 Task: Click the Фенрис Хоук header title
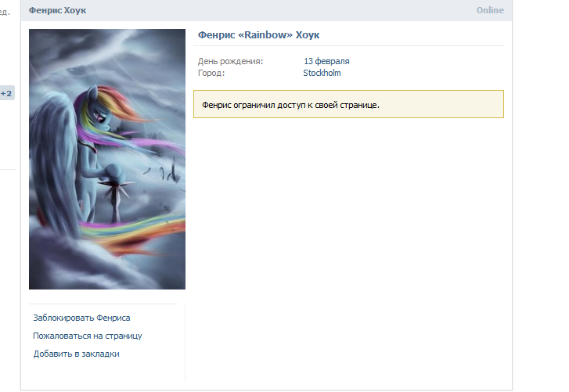point(57,10)
